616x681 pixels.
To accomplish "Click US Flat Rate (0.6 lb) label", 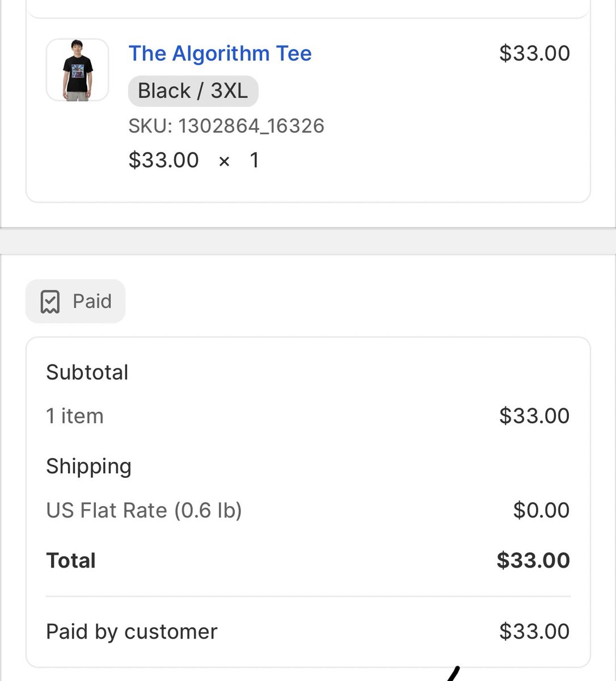I will (144, 510).
